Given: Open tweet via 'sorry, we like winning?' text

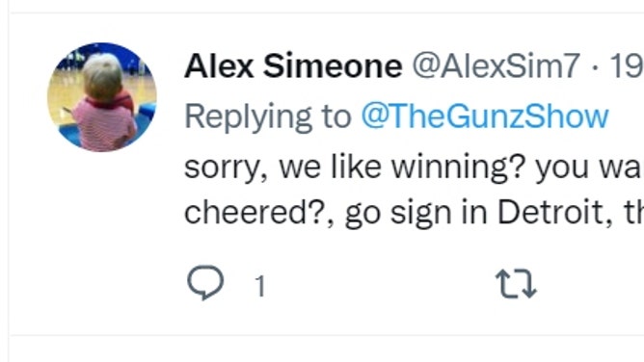Looking at the screenshot, I should coord(355,168).
